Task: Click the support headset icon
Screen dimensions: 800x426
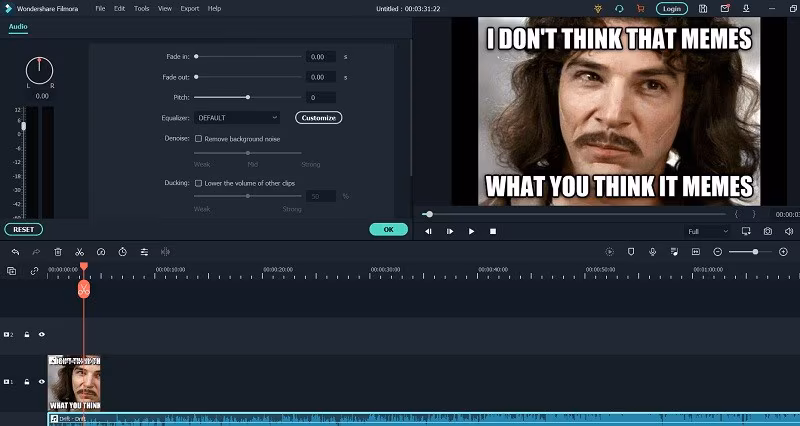Action: coord(619,9)
